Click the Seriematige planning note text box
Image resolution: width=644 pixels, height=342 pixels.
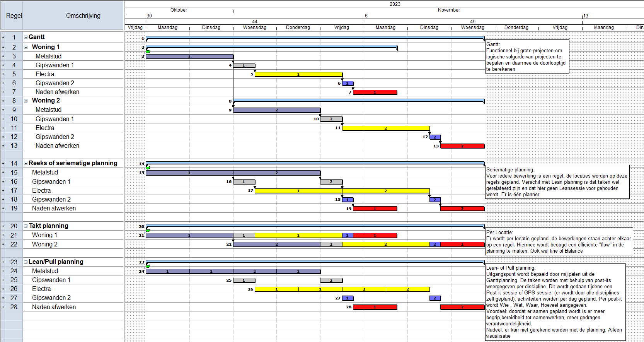(x=557, y=182)
